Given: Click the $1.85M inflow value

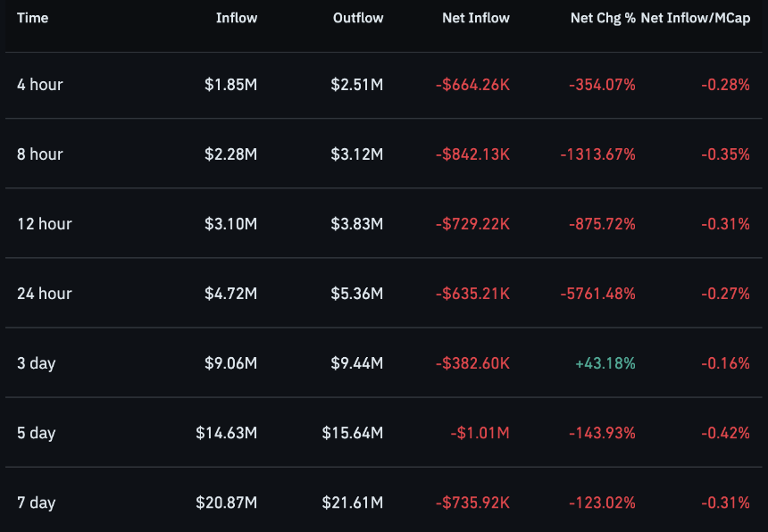Looking at the screenshot, I should pos(230,85).
